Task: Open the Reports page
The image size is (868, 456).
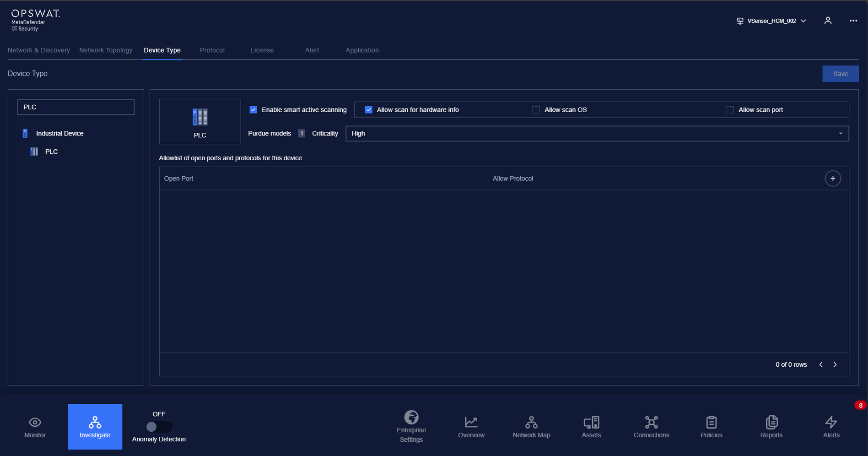Action: pyautogui.click(x=771, y=427)
